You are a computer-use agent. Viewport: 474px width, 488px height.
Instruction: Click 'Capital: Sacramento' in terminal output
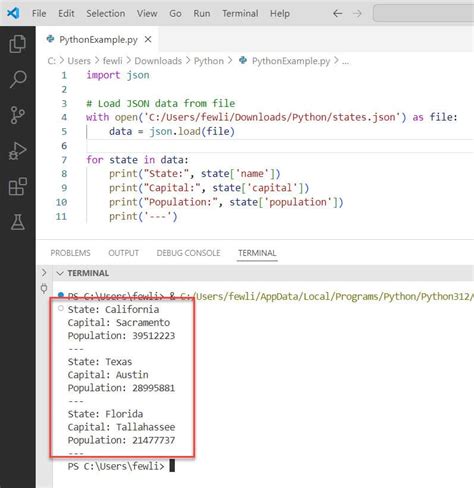119,323
